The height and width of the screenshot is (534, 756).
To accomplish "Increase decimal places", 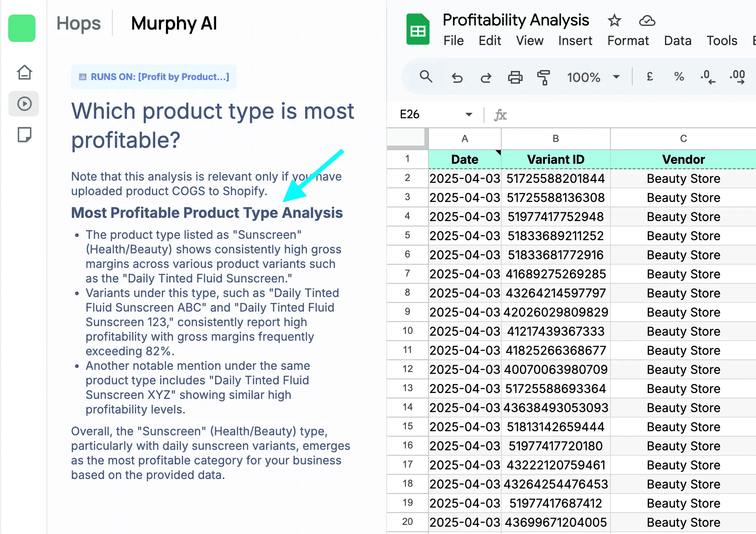I will coord(737,77).
